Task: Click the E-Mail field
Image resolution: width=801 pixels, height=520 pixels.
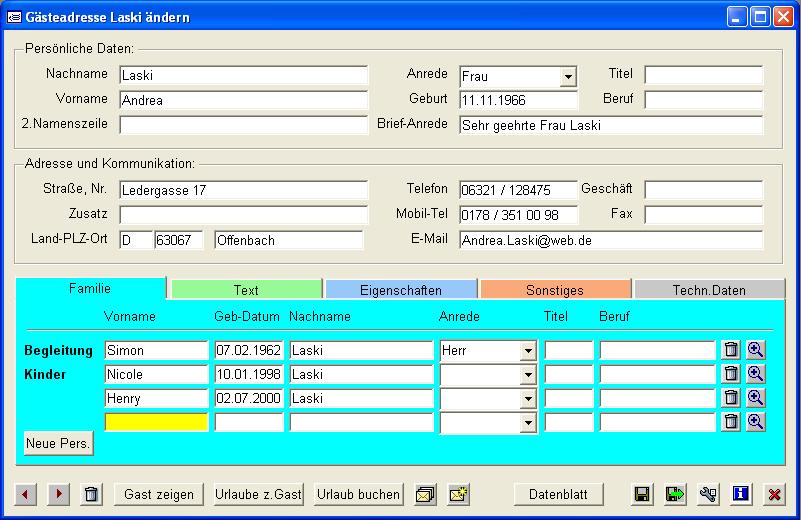Action: point(611,240)
